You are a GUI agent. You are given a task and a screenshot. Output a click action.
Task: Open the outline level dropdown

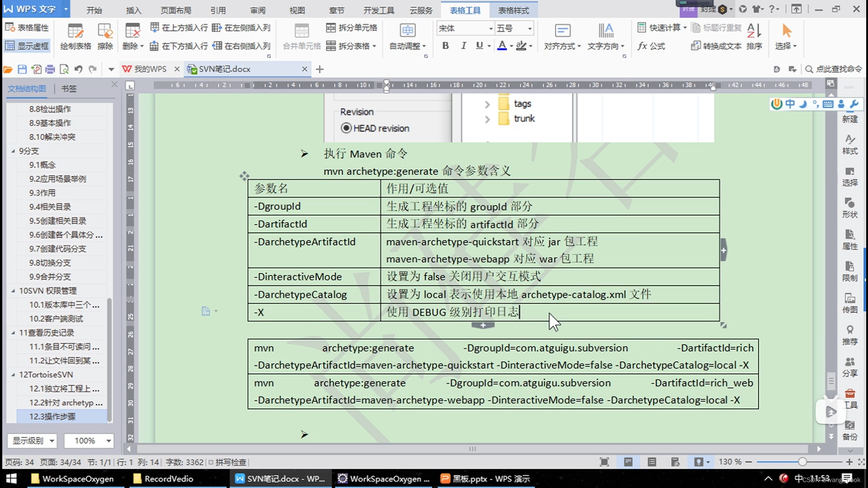[32, 441]
